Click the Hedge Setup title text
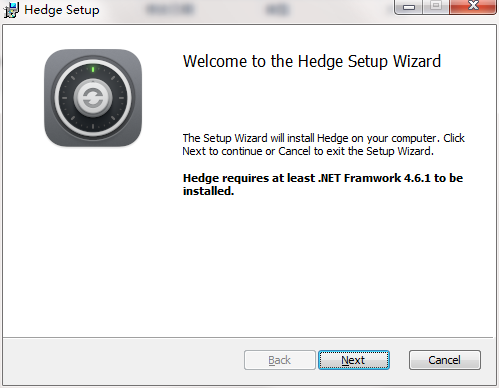Image resolution: width=499 pixels, height=388 pixels. click(62, 10)
